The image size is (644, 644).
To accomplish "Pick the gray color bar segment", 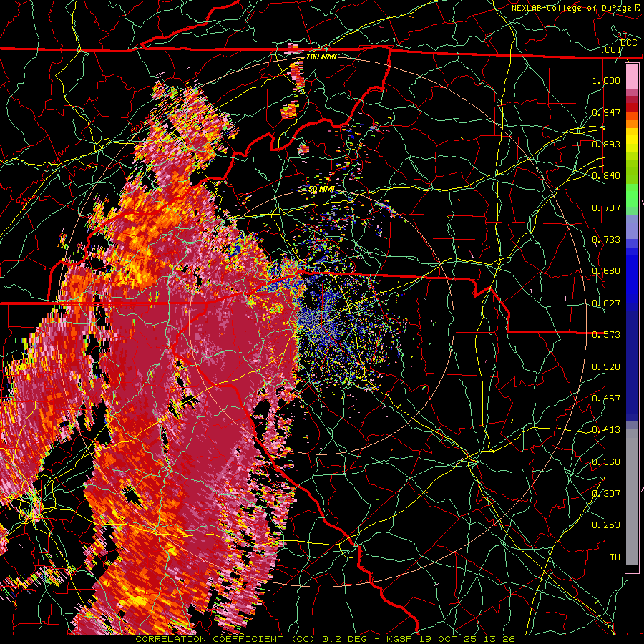I will [632, 497].
